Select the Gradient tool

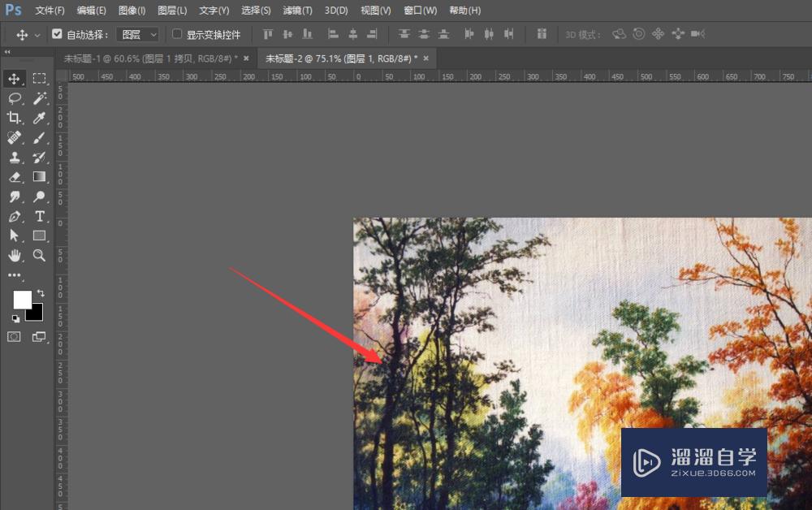pos(39,177)
